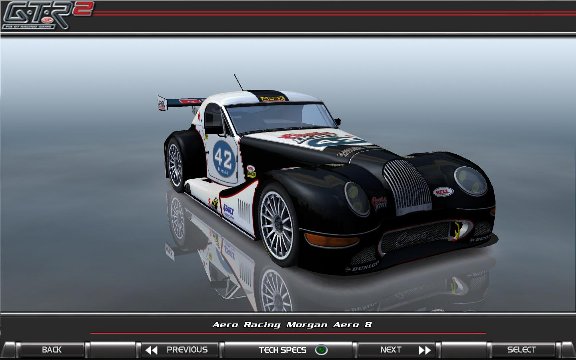
Task: Click the rewind double-arrow icon beside PREVIOUS
Action: [x=151, y=350]
